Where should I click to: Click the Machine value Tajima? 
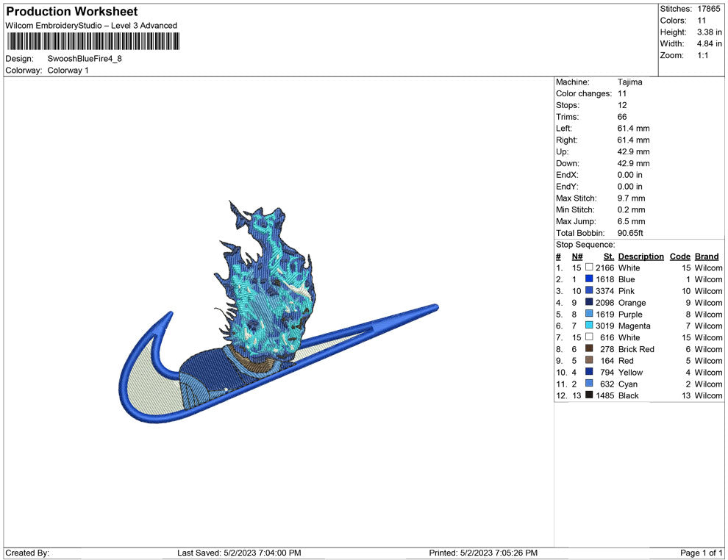tap(629, 82)
